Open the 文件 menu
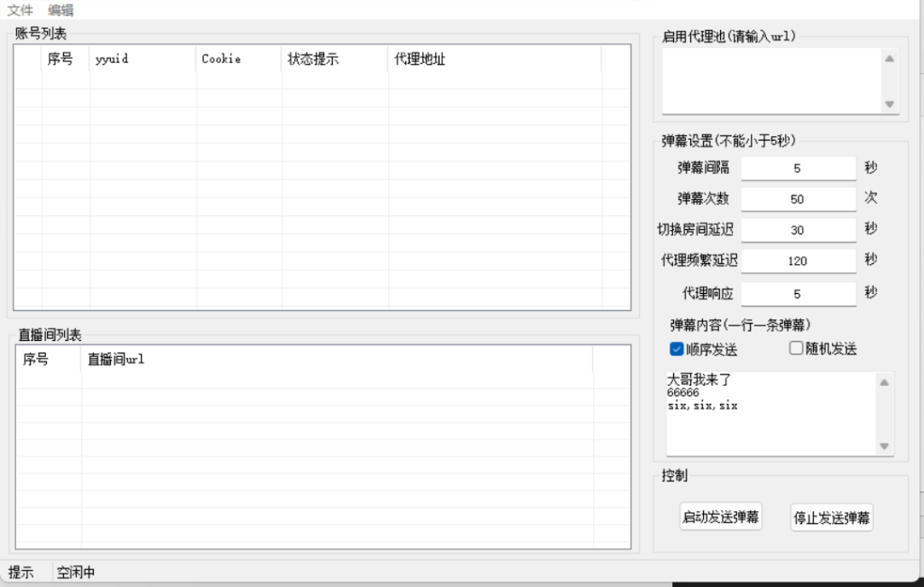Image resolution: width=924 pixels, height=587 pixels. (21, 10)
